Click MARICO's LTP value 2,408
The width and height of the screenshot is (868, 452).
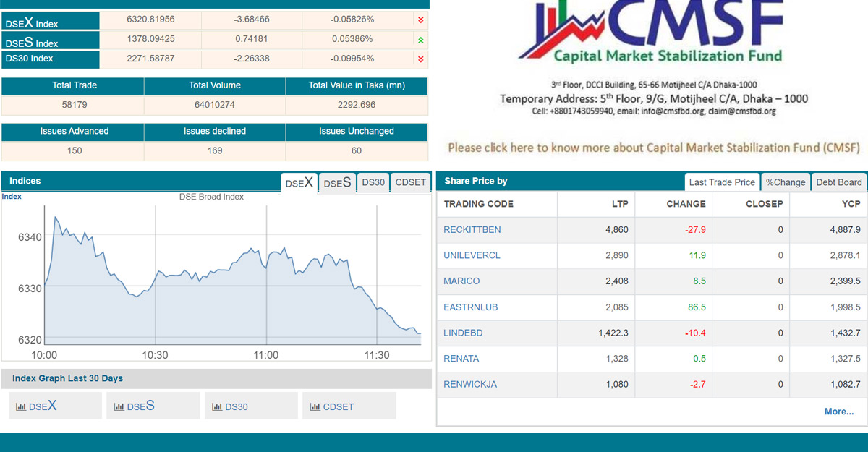(x=617, y=281)
